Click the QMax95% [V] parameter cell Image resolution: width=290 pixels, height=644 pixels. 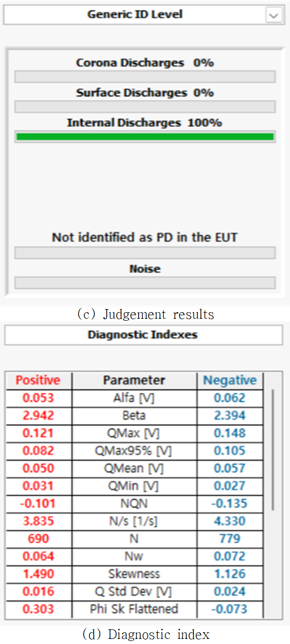(x=134, y=451)
